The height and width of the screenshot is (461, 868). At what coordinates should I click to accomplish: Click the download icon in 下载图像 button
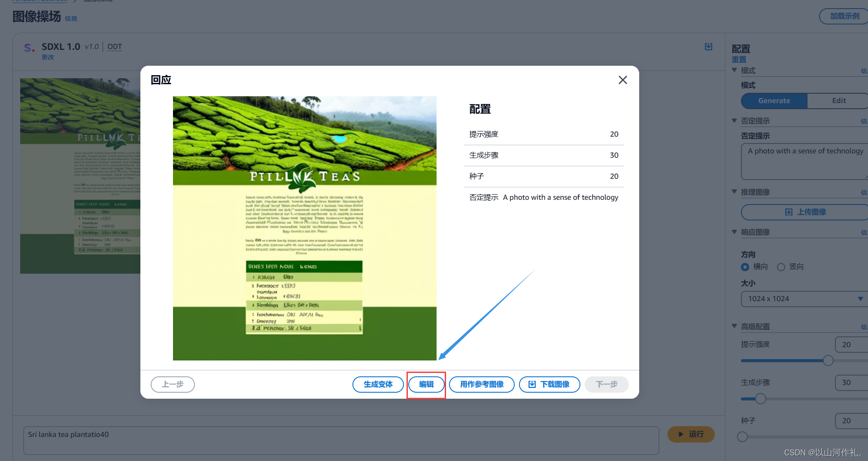[532, 385]
